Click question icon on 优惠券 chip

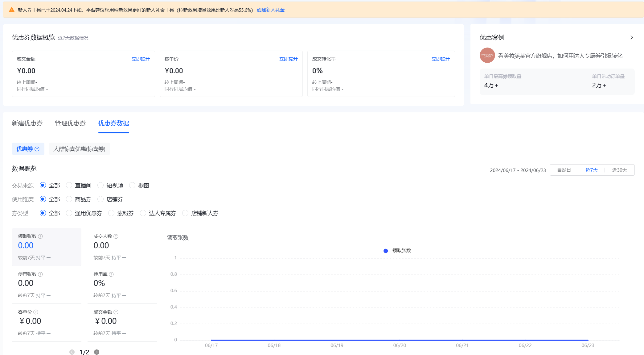coord(37,149)
